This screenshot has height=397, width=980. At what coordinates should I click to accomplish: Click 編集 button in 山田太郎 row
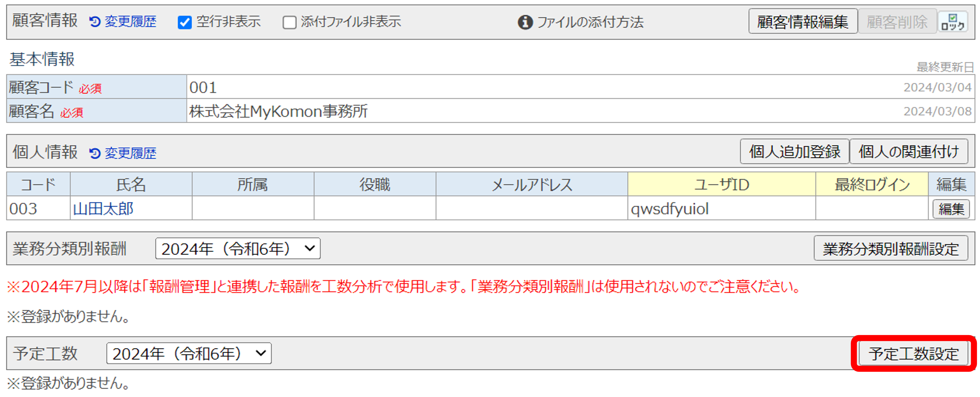coord(951,209)
